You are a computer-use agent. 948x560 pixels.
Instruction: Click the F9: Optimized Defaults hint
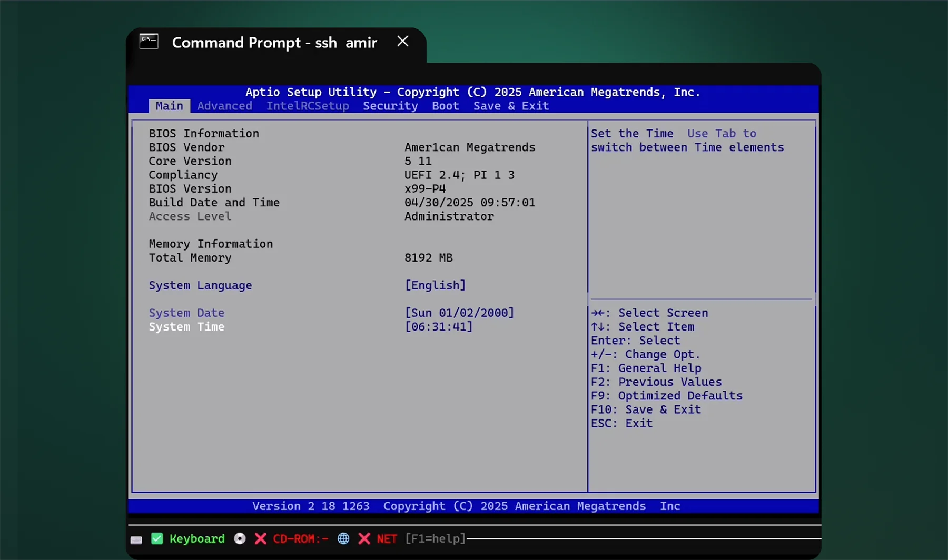click(x=667, y=396)
